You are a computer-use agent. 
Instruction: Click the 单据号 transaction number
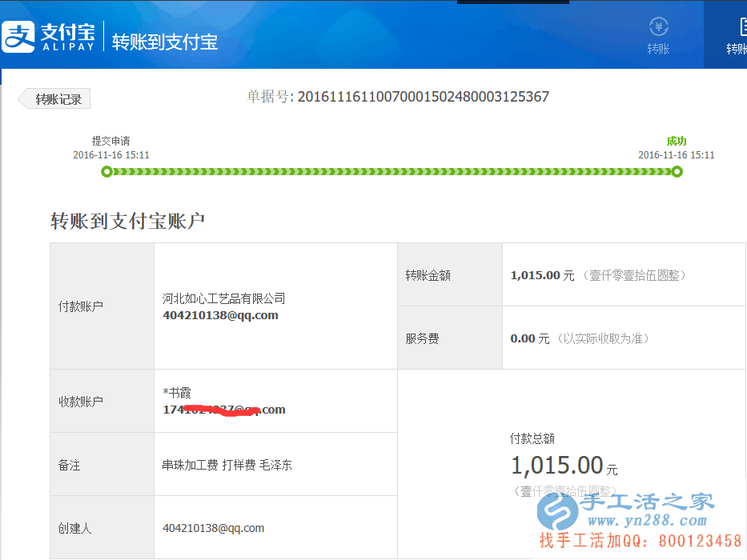[423, 97]
